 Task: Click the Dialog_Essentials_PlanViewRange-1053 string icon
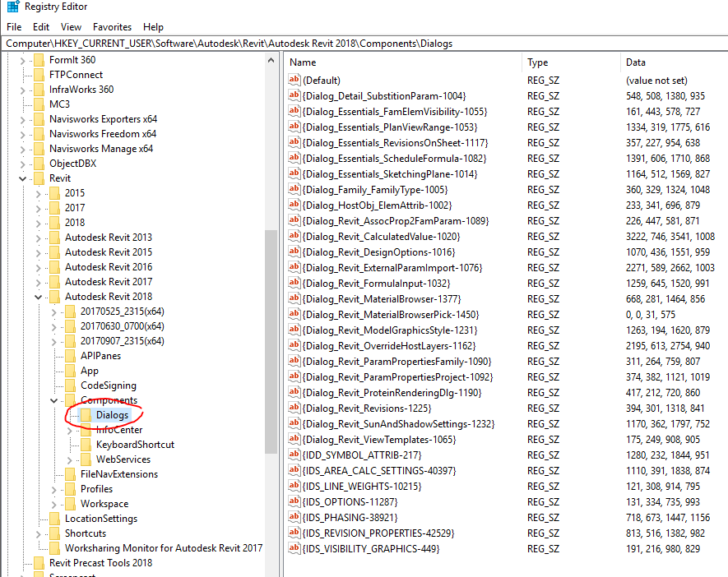[294, 127]
